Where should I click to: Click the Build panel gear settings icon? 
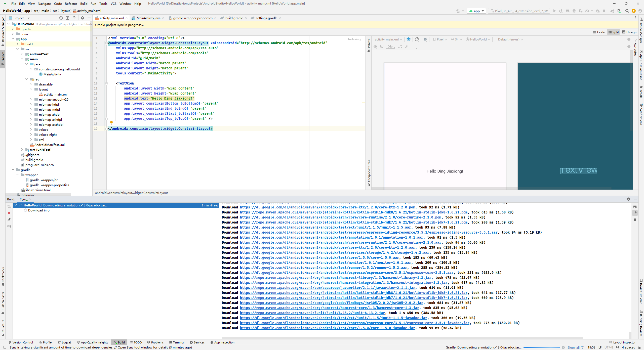(x=629, y=199)
